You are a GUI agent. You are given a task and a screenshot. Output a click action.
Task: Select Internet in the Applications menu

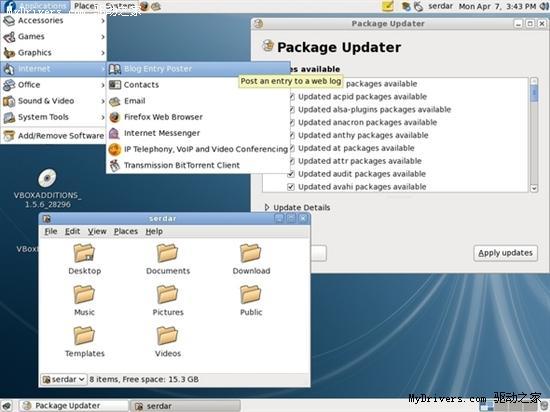click(53, 69)
